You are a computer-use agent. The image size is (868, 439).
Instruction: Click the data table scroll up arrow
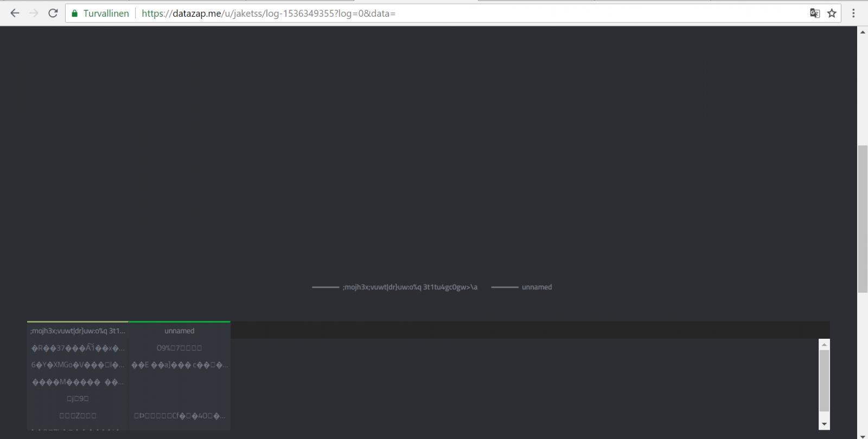click(825, 344)
